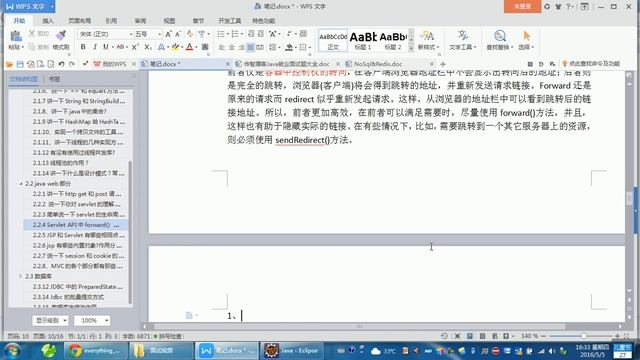Expand the 2.3 数据库 outline node
The image size is (640, 360).
(21, 276)
